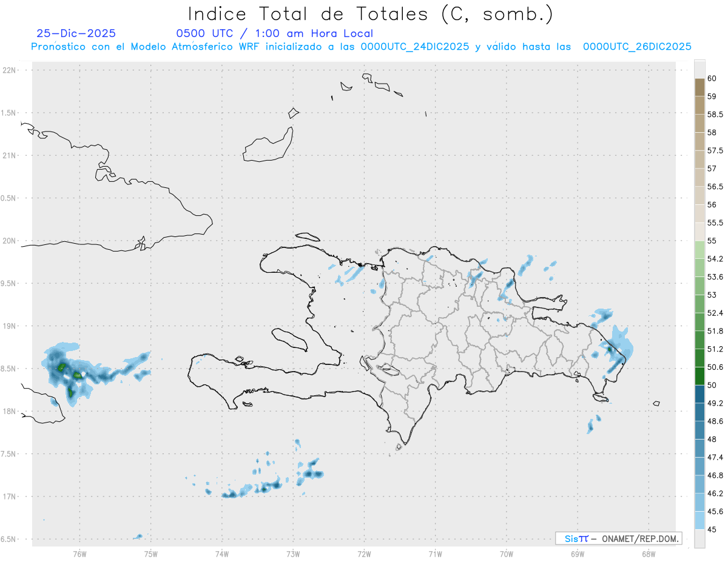The height and width of the screenshot is (562, 728).
Task: Click the '49.2' colorbar value
Action: click(x=715, y=403)
